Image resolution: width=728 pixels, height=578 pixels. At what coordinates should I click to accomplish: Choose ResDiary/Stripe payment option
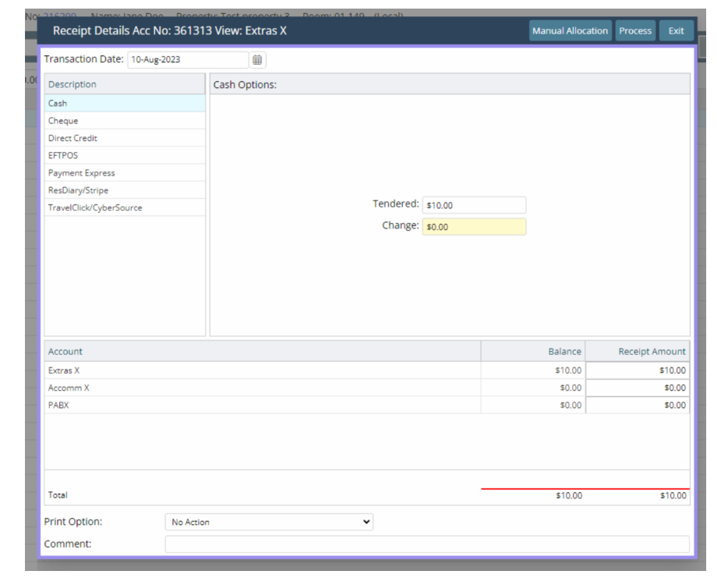[x=125, y=190]
